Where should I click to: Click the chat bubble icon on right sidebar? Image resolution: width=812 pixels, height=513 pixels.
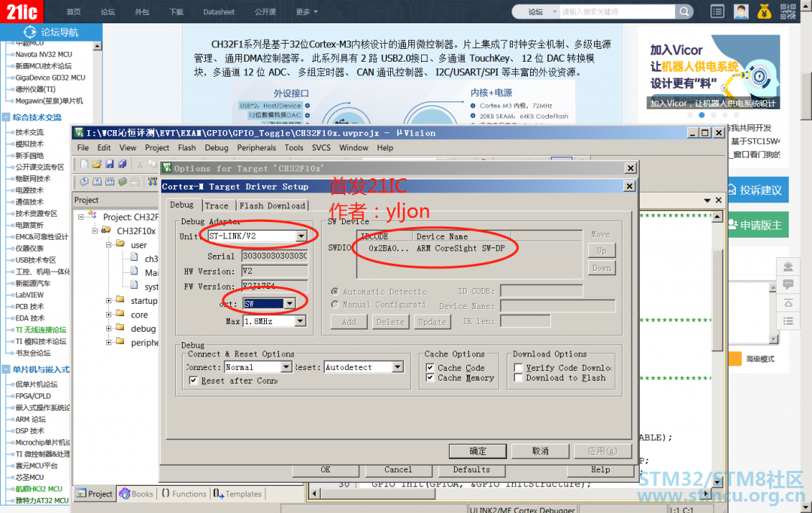click(788, 284)
